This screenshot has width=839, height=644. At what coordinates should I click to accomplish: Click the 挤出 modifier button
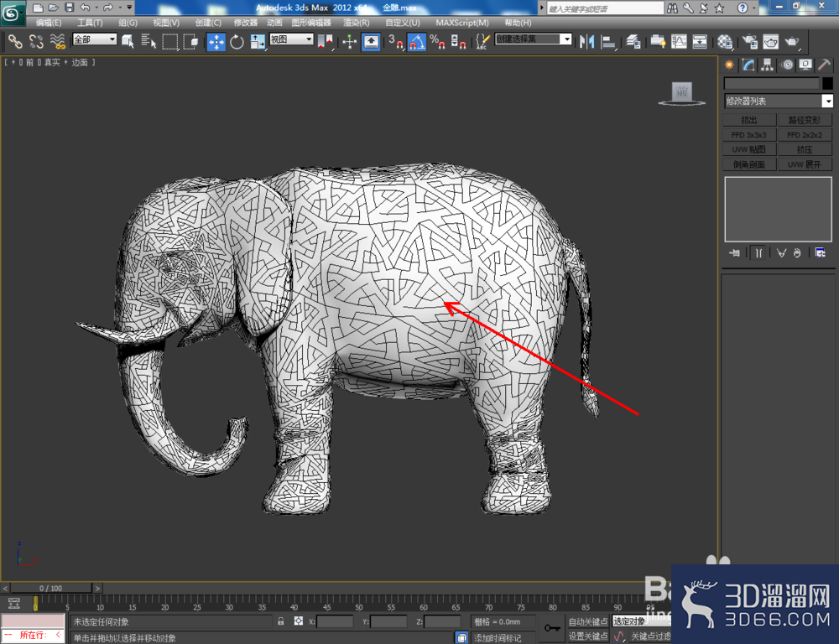749,120
